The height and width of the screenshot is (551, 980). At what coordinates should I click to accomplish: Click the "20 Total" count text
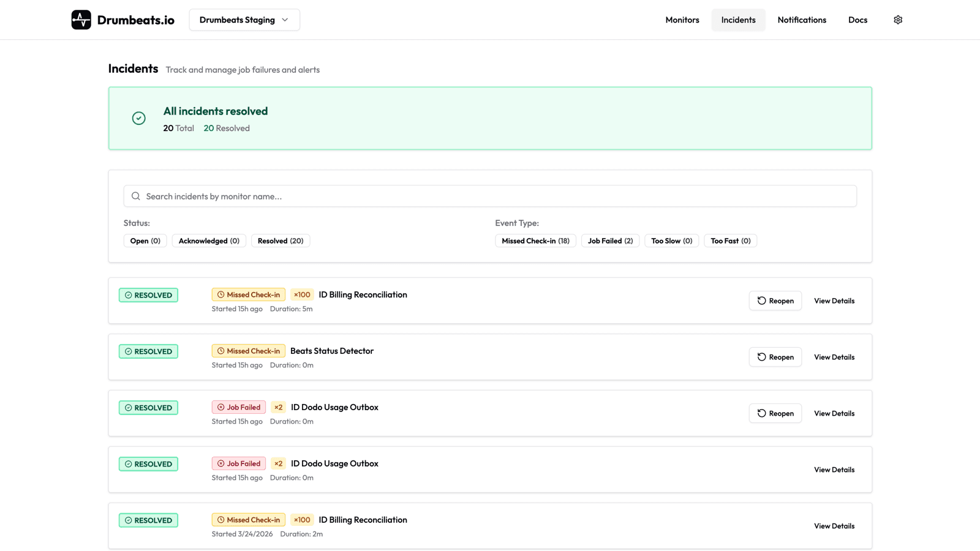pyautogui.click(x=178, y=128)
